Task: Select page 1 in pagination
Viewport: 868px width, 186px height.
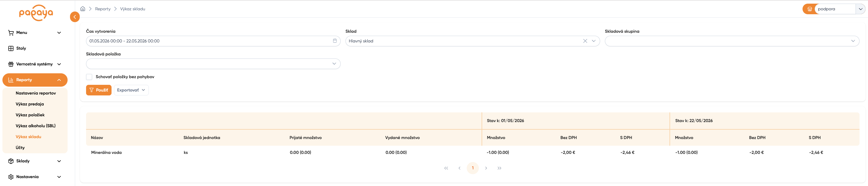Action: [472, 168]
